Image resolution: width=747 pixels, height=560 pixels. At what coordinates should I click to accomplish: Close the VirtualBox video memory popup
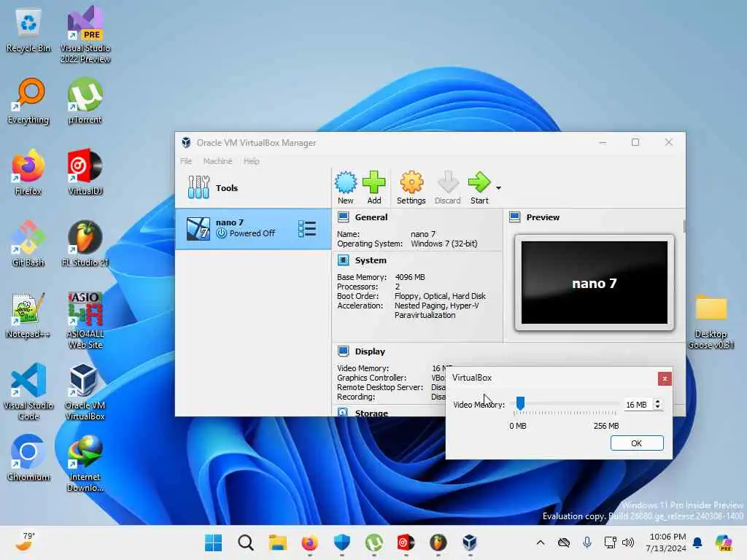click(x=664, y=378)
